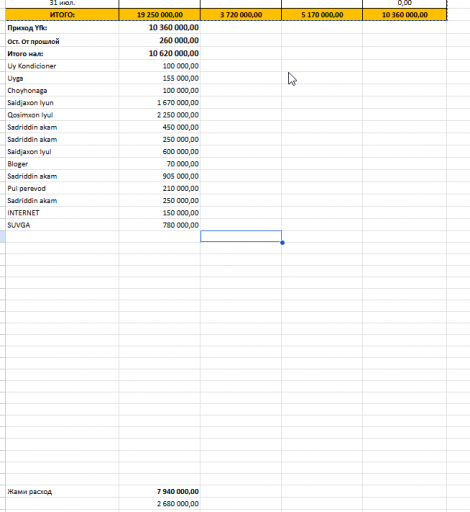The height and width of the screenshot is (512, 470).
Task: Select the 780 000,00 amount
Action: 159,225
